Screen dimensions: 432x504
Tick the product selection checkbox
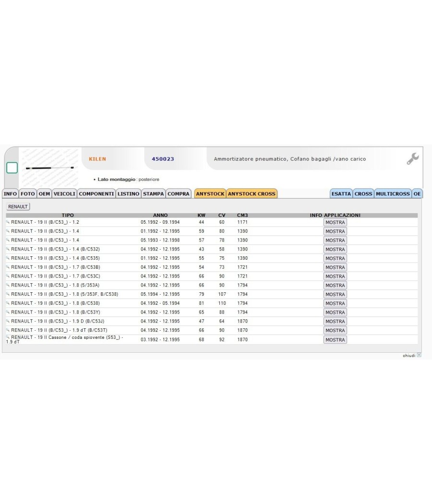point(12,168)
